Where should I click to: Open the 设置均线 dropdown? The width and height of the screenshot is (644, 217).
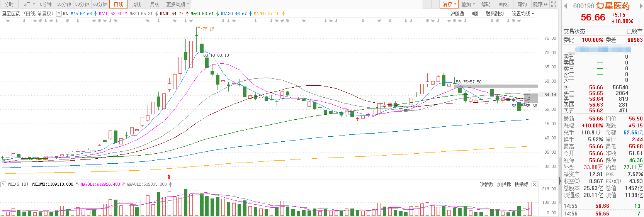click(x=523, y=14)
